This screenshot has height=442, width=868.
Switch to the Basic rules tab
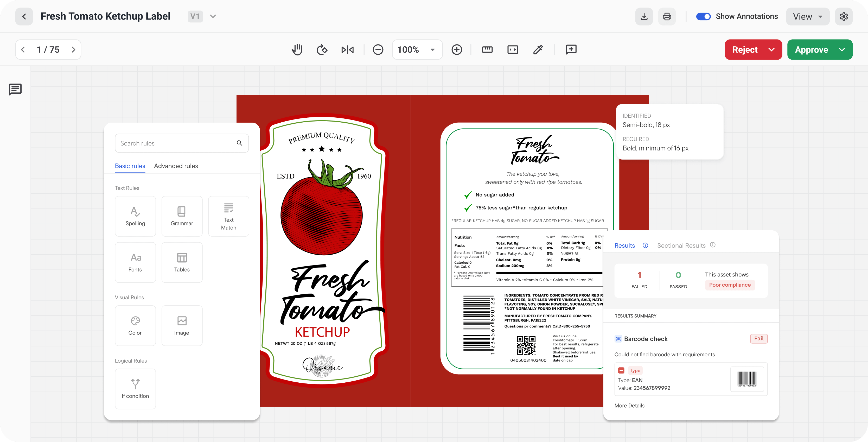[130, 166]
